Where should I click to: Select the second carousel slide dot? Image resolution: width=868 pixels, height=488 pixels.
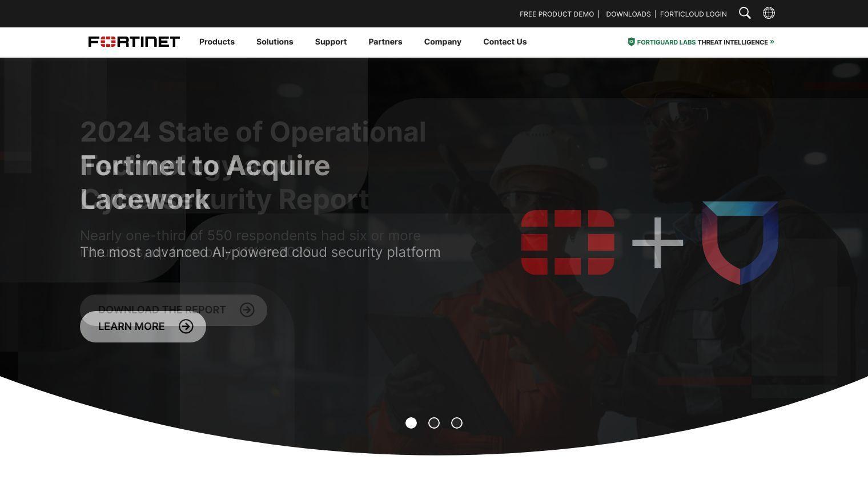(x=434, y=423)
